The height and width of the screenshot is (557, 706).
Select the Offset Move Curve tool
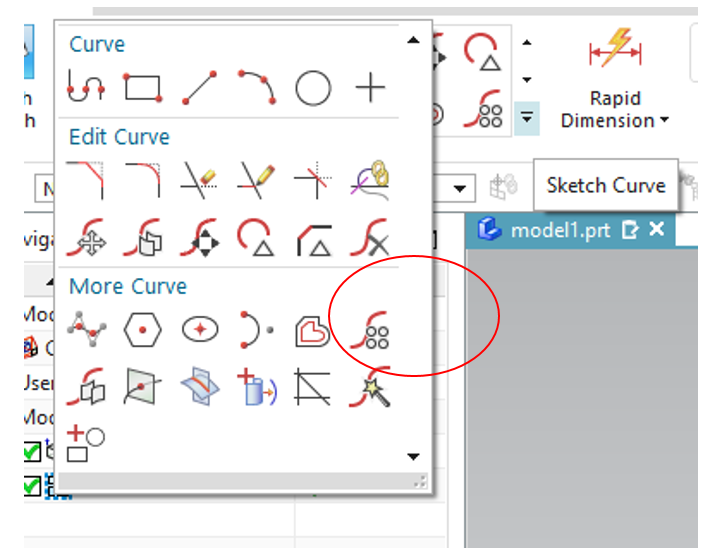(143, 237)
